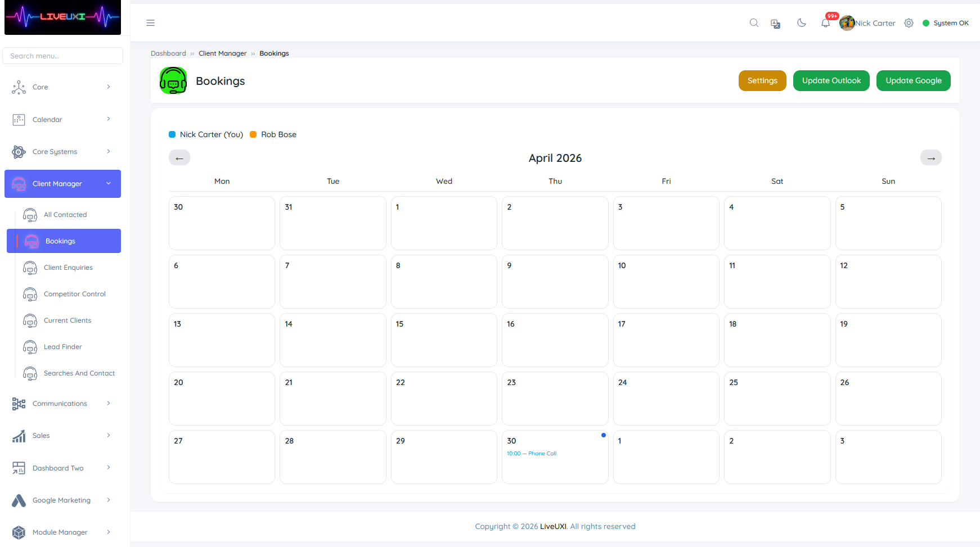
Task: Click the Dashboard Two icon
Action: coord(19,468)
